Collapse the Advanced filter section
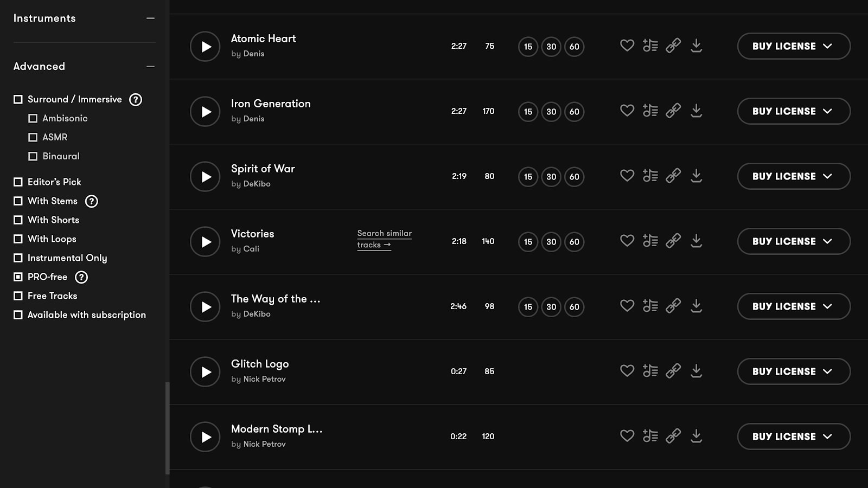Image resolution: width=868 pixels, height=488 pixels. tap(150, 66)
